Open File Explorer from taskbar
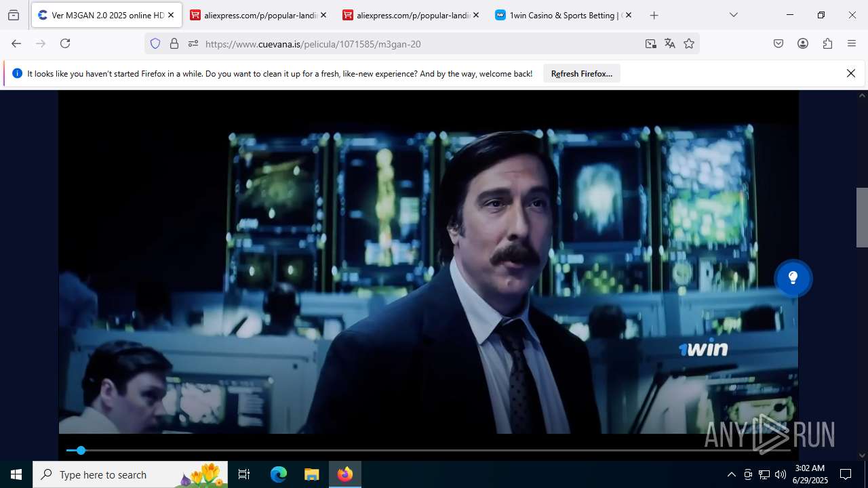 tap(311, 474)
